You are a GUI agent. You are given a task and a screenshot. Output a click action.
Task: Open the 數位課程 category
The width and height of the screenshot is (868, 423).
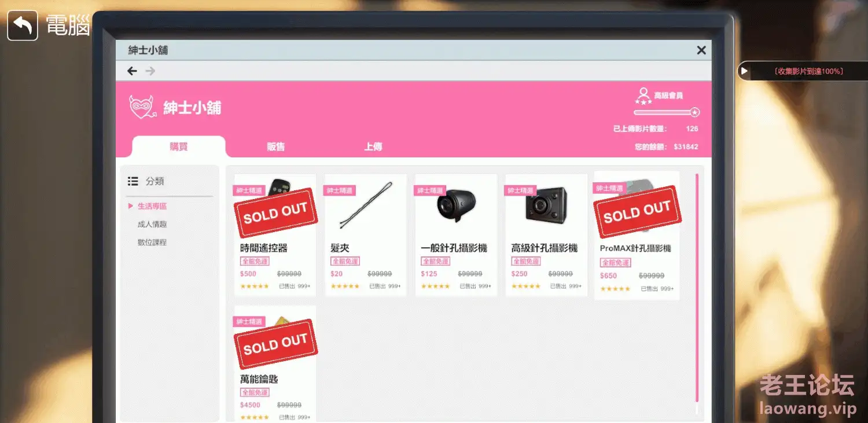[x=152, y=242]
